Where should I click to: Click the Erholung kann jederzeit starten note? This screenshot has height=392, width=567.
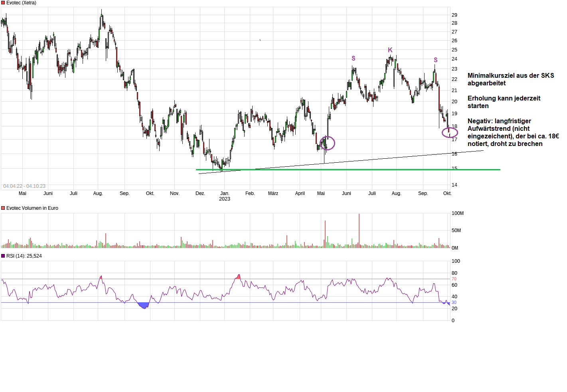[x=504, y=102]
